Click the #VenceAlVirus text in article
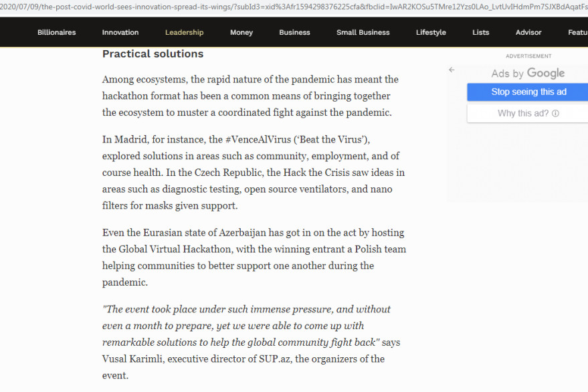 click(258, 140)
